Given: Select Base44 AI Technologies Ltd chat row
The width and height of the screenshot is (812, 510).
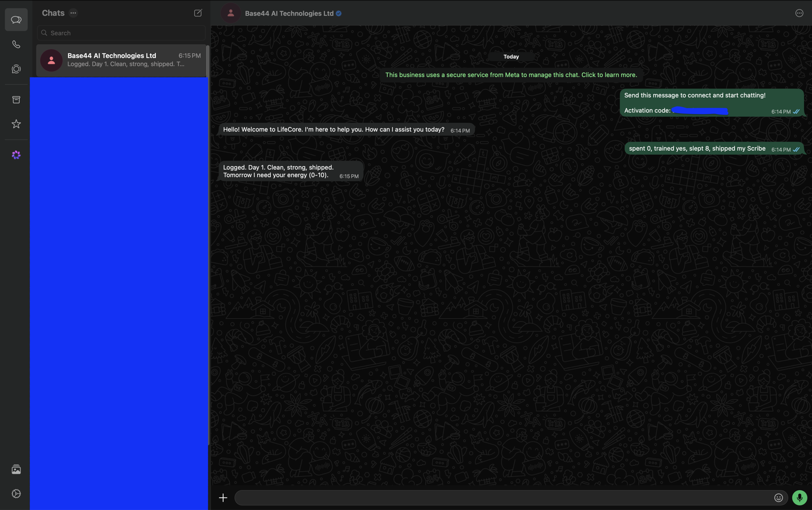Looking at the screenshot, I should pyautogui.click(x=121, y=60).
